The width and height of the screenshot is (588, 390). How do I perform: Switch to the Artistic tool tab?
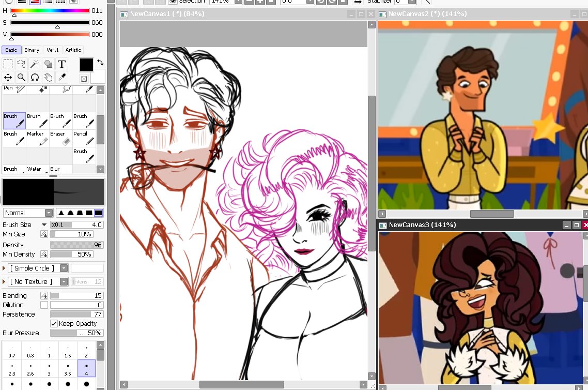click(x=73, y=50)
